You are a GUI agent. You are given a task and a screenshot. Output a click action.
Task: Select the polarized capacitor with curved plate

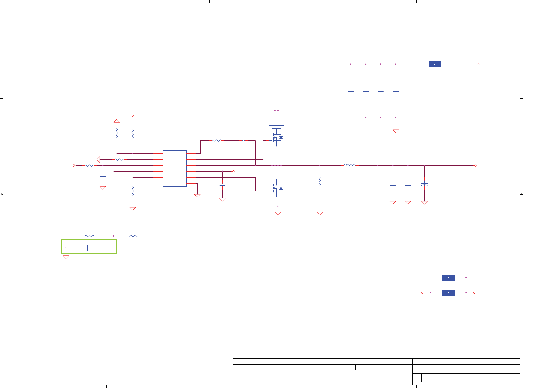pyautogui.click(x=424, y=185)
